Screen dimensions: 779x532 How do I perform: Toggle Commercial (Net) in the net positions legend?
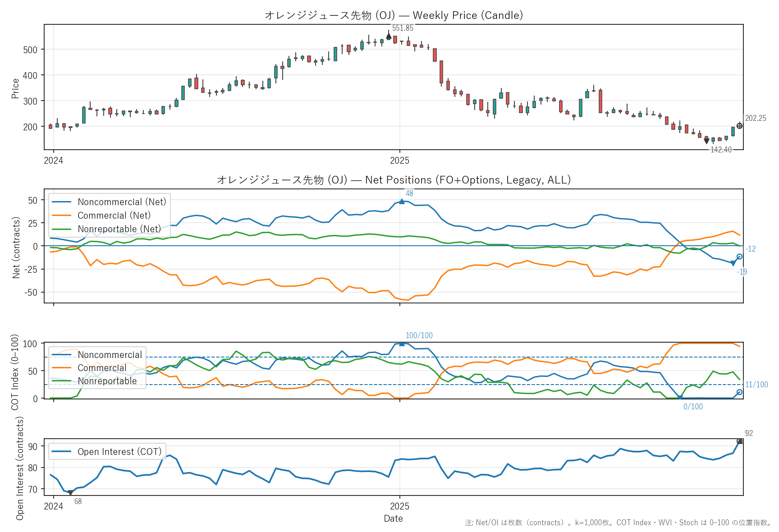(x=114, y=216)
